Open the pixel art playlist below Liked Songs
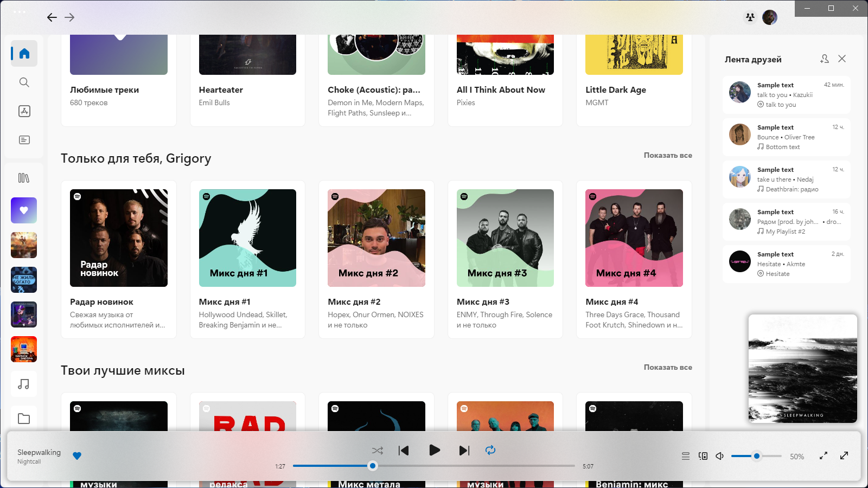 click(x=24, y=245)
